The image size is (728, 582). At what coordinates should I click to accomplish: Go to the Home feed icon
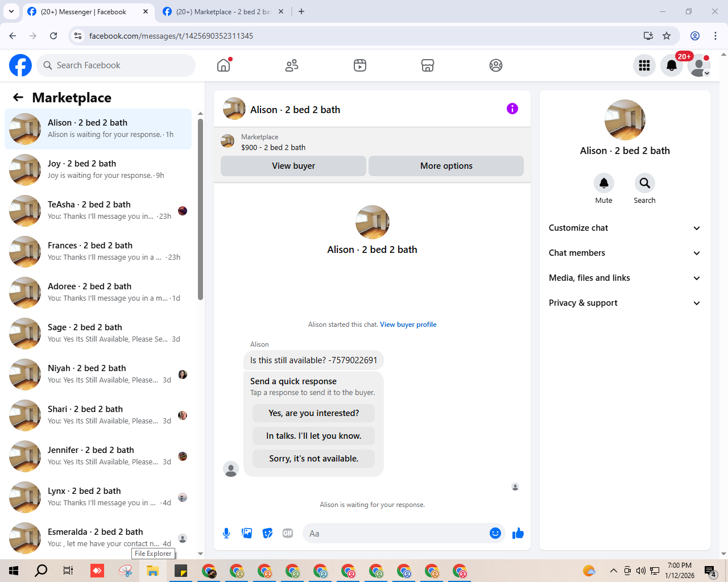pos(224,65)
